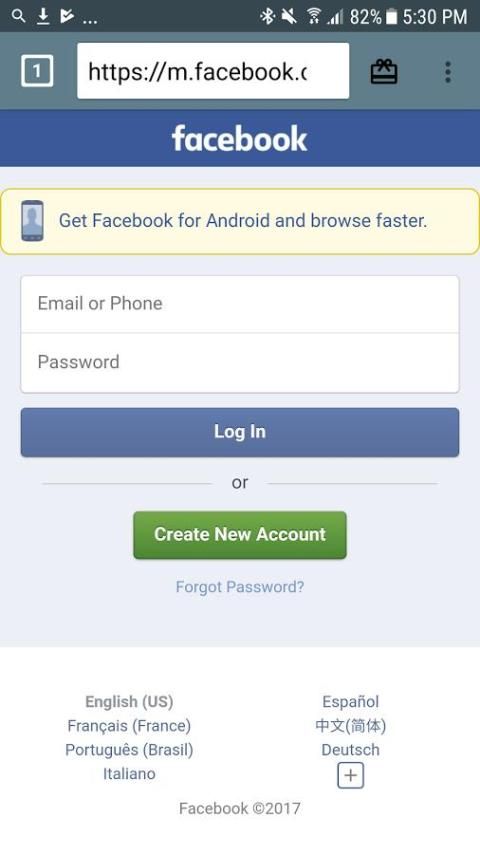
Task: Tap Get Facebook for Android banner
Action: point(240,221)
